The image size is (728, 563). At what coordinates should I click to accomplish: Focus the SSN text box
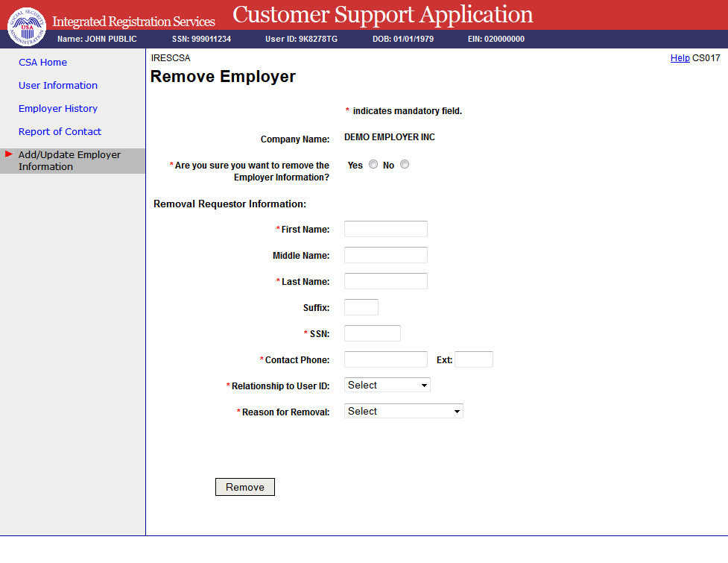tap(372, 333)
